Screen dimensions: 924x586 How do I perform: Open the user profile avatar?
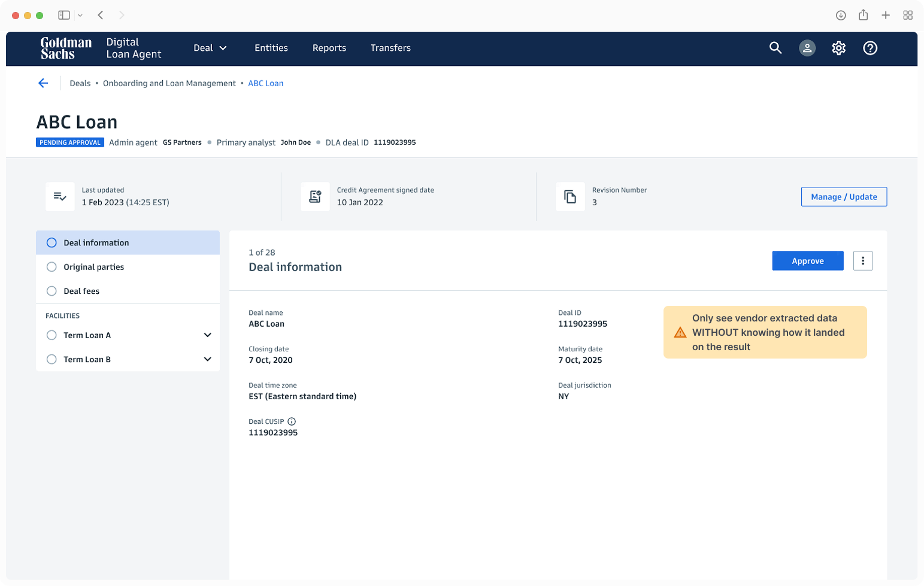(807, 48)
